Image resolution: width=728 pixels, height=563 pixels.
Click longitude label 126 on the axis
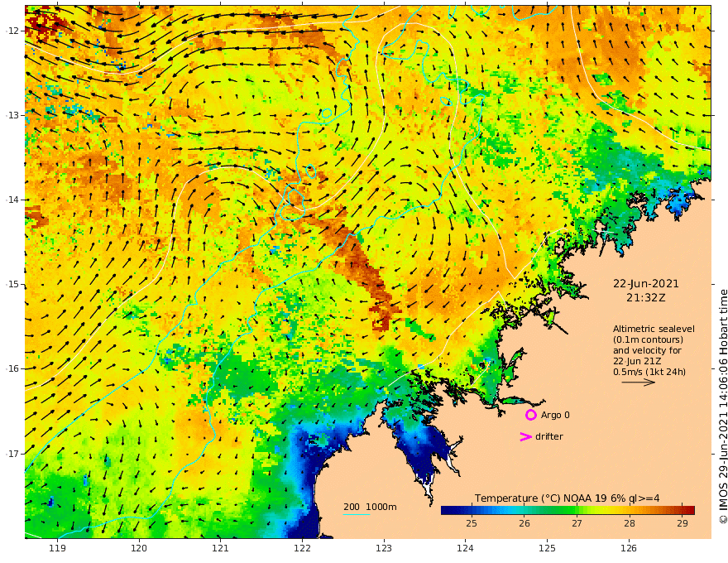[629, 548]
